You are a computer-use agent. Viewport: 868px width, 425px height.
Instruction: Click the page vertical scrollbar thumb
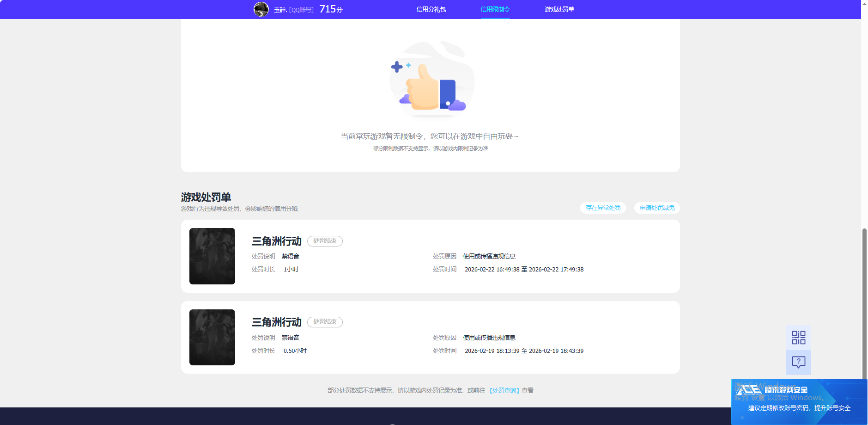[864, 304]
